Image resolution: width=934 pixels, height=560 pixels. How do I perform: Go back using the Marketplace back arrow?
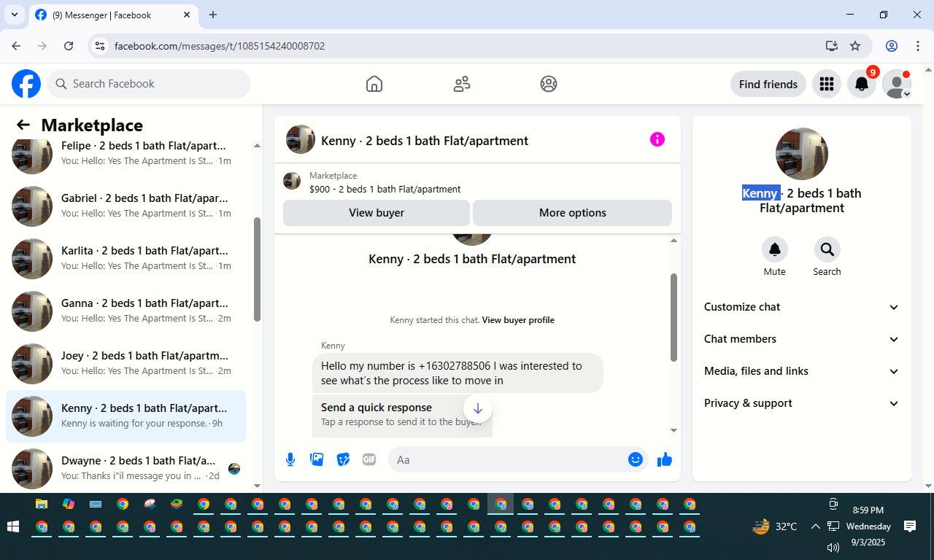[x=23, y=125]
